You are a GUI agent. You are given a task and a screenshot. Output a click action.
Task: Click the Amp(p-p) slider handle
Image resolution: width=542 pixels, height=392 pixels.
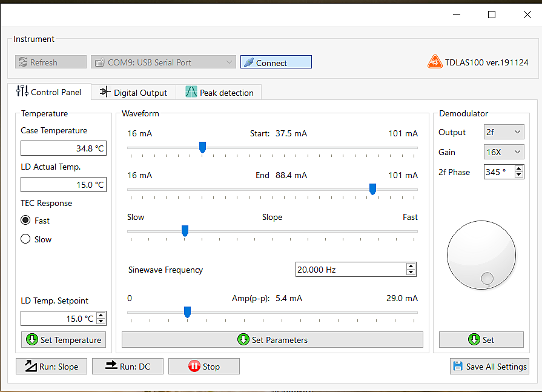tap(187, 312)
